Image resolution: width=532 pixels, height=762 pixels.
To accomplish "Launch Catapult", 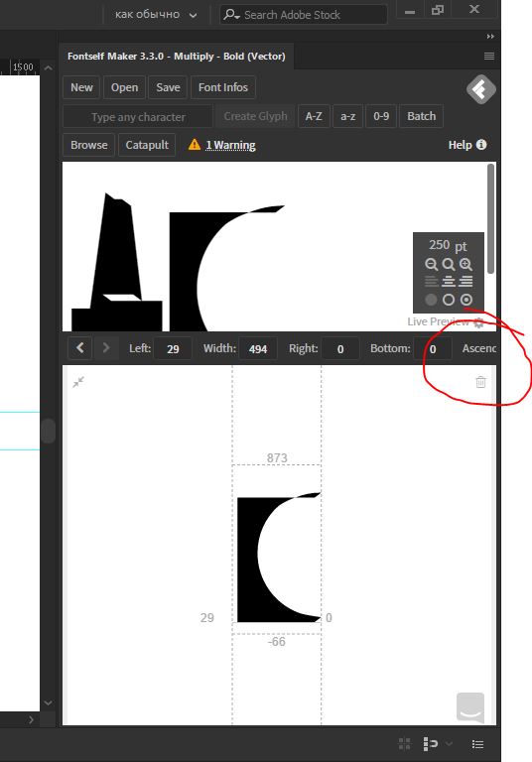I will pos(147,145).
